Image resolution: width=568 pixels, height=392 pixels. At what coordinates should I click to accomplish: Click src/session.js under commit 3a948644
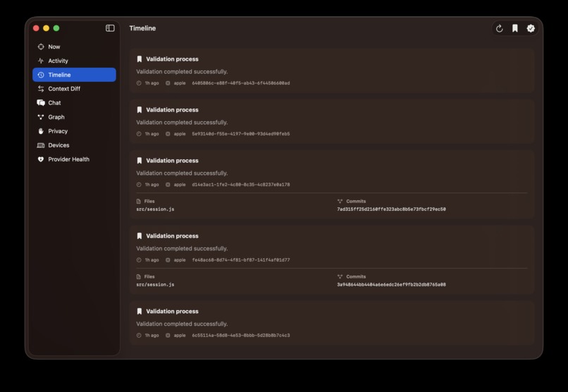tap(155, 284)
